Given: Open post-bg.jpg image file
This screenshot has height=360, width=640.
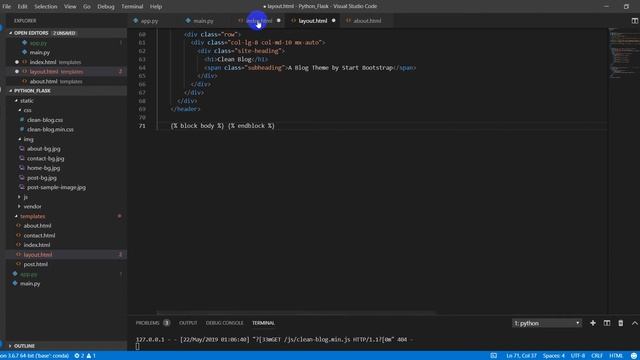Looking at the screenshot, I should click(x=42, y=178).
